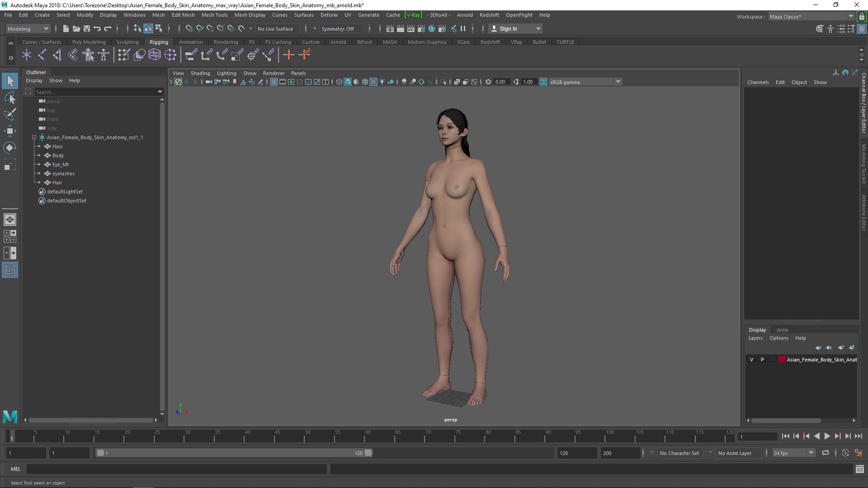Click the Create Joints shelf icon

[x=42, y=55]
